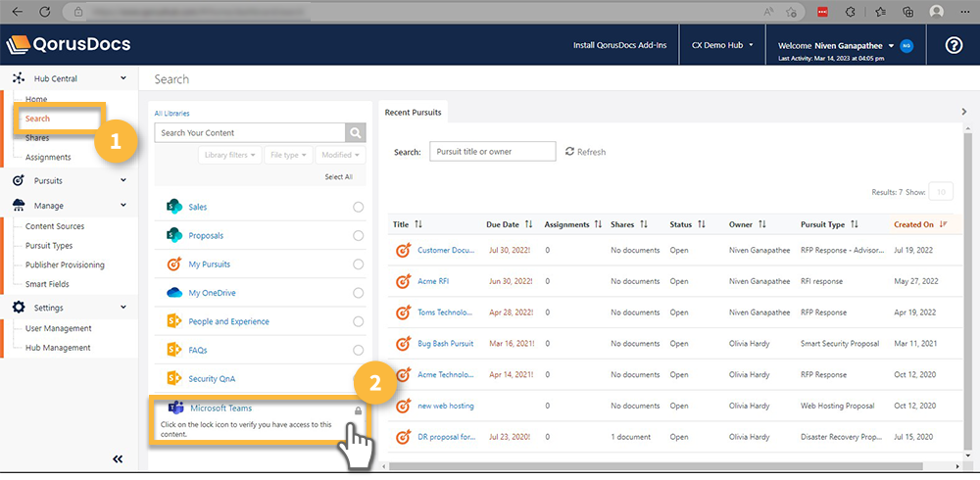Select the Proposals library radio button

tap(358, 236)
